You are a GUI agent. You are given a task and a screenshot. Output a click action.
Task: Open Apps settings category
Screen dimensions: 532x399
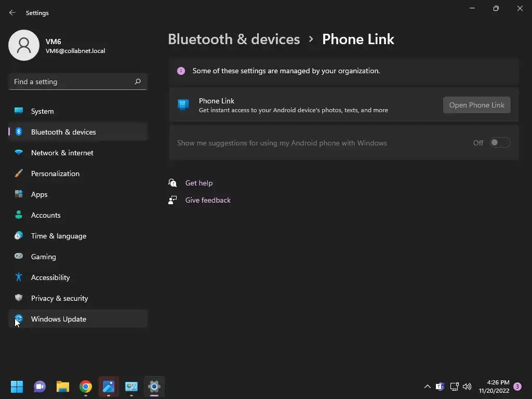(x=78, y=194)
